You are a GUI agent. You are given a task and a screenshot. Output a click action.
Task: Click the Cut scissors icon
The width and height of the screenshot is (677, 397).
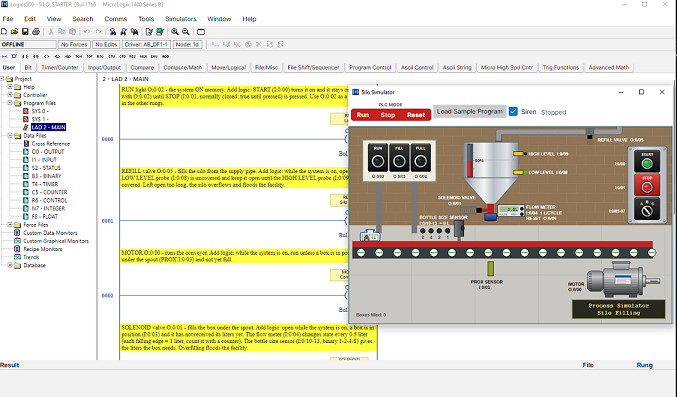51,32
